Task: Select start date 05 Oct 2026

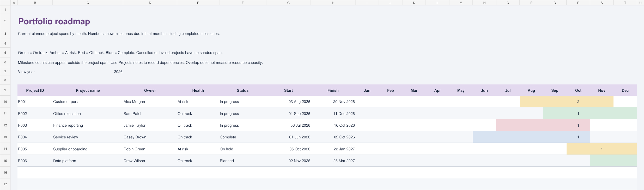Action: pos(288,149)
